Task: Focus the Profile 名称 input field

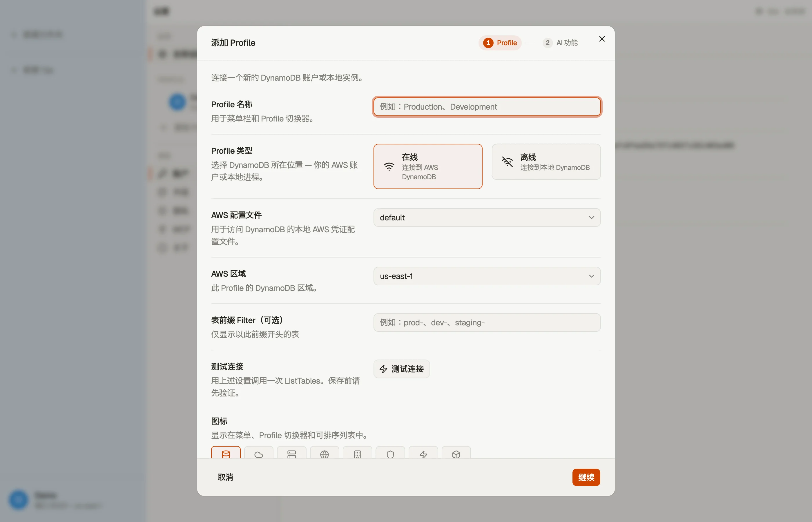Action: (487, 107)
